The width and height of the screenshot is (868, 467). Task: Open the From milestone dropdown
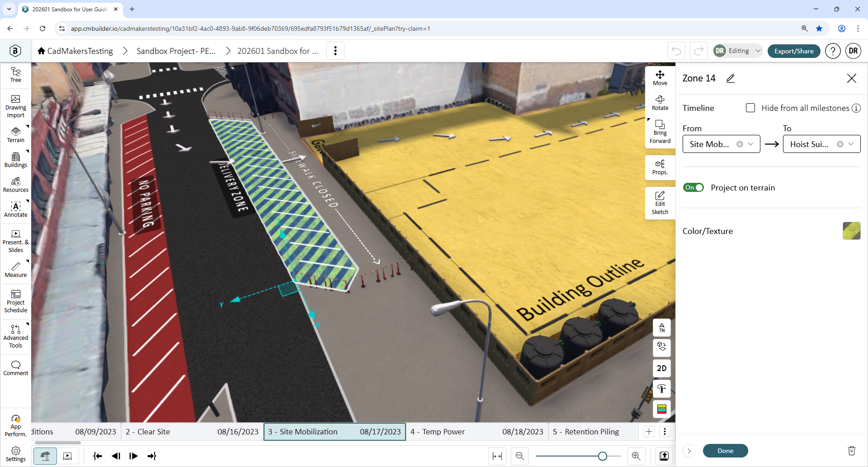722,144
